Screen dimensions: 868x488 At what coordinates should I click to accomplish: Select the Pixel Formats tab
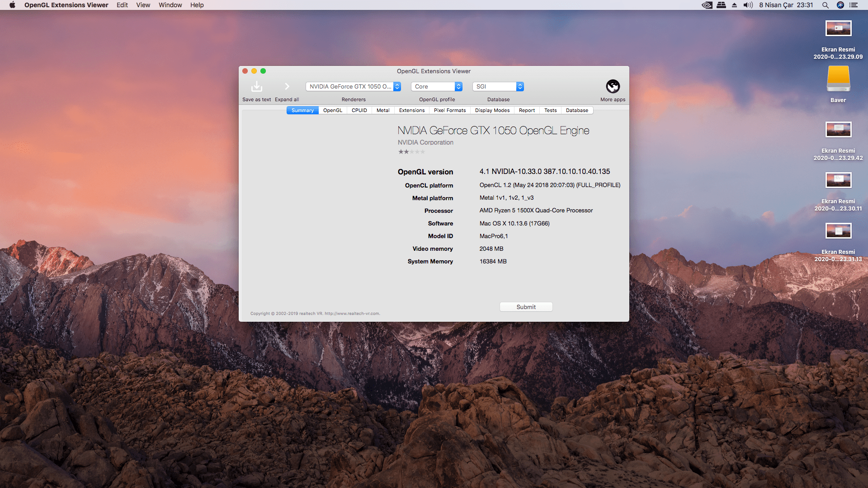pos(449,110)
